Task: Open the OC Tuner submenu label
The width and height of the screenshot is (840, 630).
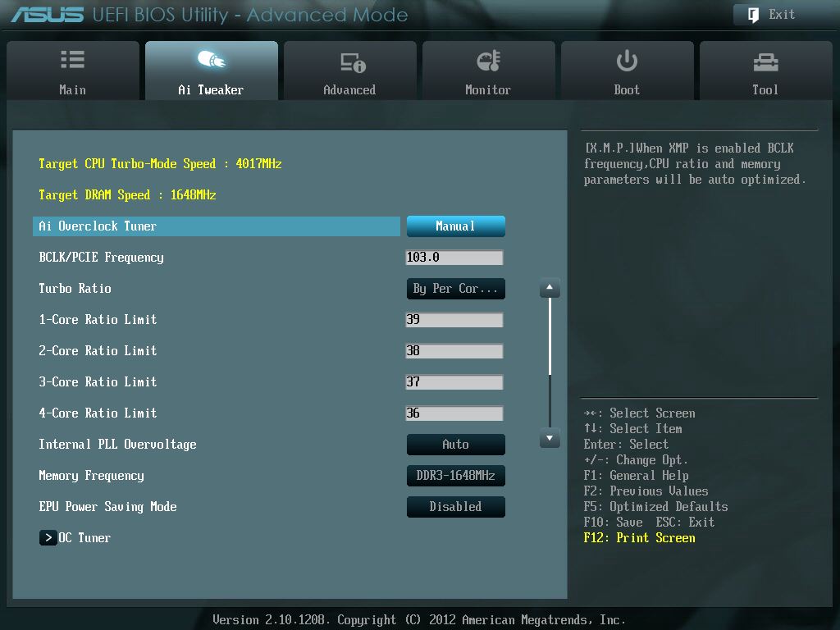Action: [x=84, y=537]
